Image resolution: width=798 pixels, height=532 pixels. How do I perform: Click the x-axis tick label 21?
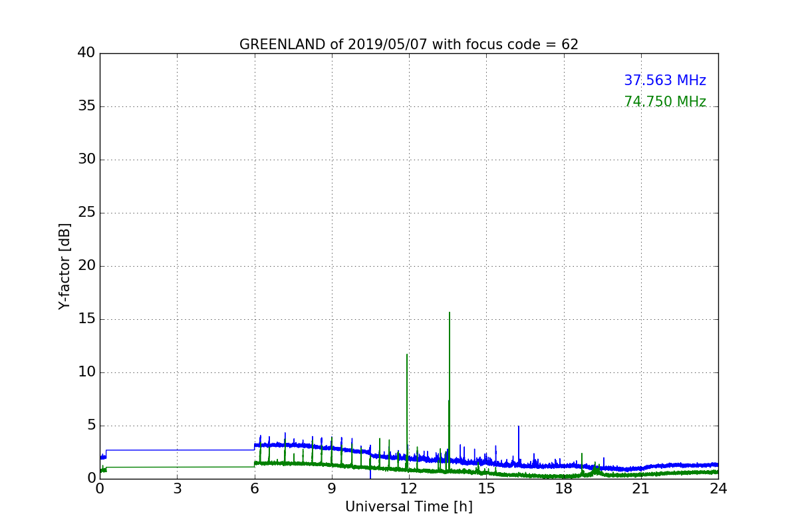tap(640, 489)
